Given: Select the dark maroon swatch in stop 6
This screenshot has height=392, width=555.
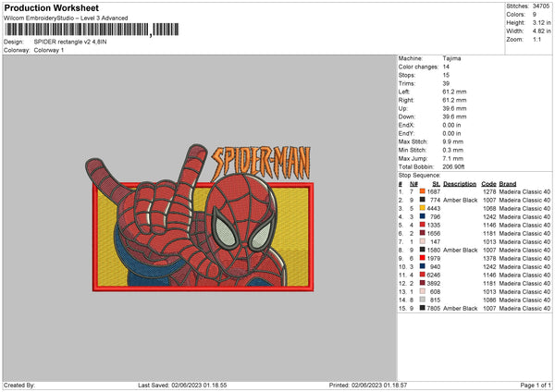Looking at the screenshot, I should point(422,233).
